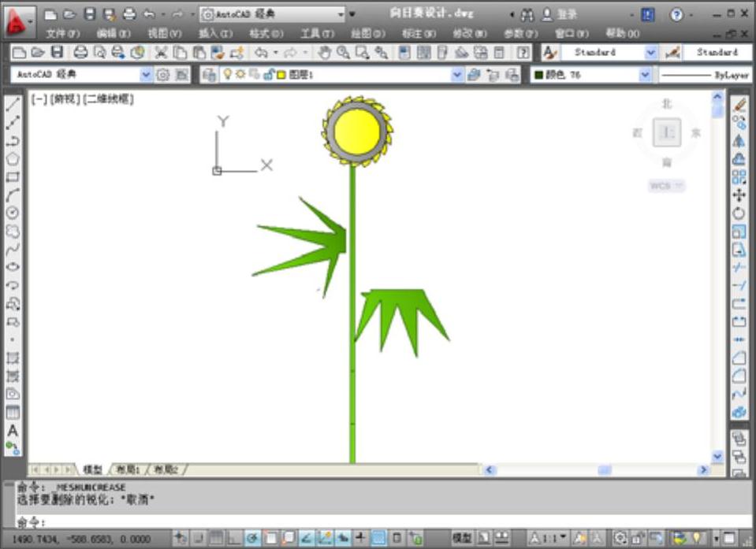Pick the Circle tool in draw toolbar
This screenshot has height=549, width=756.
[13, 213]
